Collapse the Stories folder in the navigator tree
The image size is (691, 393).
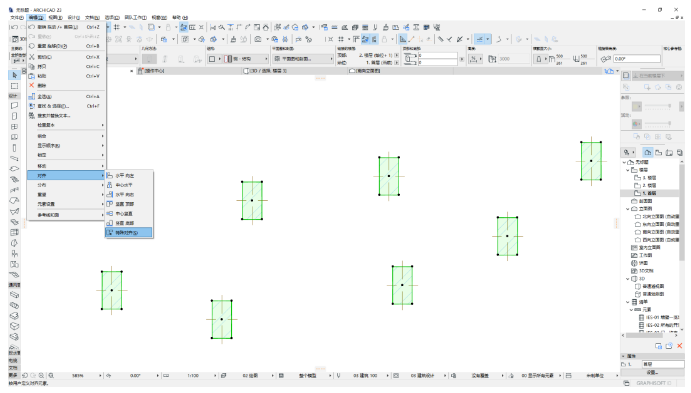pos(628,170)
